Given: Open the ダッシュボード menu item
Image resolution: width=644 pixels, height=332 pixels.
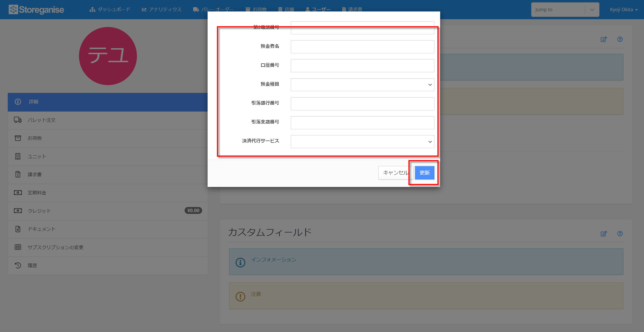Looking at the screenshot, I should pos(110,9).
